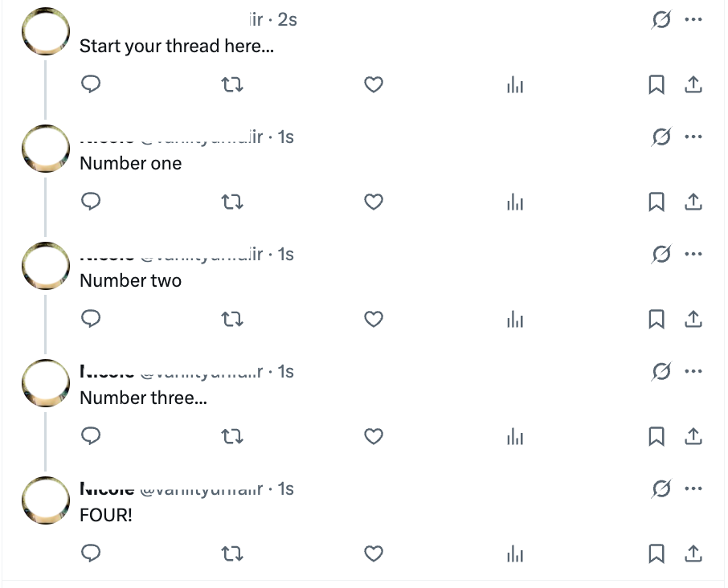The width and height of the screenshot is (728, 588).
Task: Like the "FOUR!" post
Action: [x=373, y=553]
